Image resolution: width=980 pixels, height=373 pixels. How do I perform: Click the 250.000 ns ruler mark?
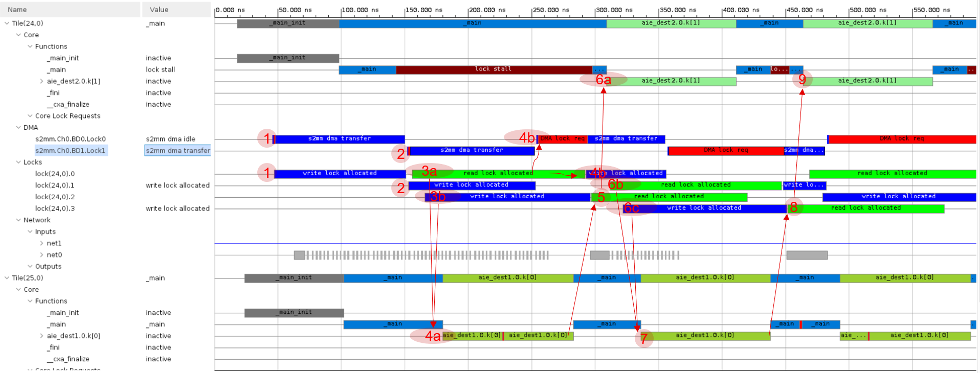(550, 10)
